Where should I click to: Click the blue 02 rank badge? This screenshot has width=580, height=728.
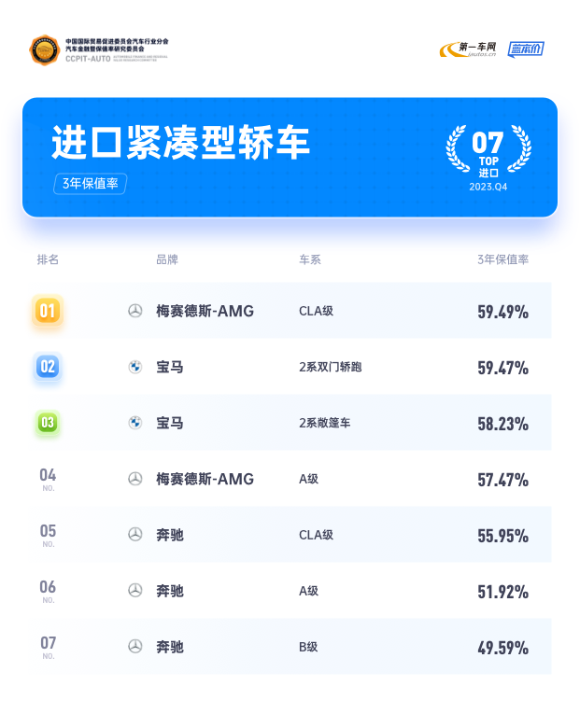pos(48,367)
